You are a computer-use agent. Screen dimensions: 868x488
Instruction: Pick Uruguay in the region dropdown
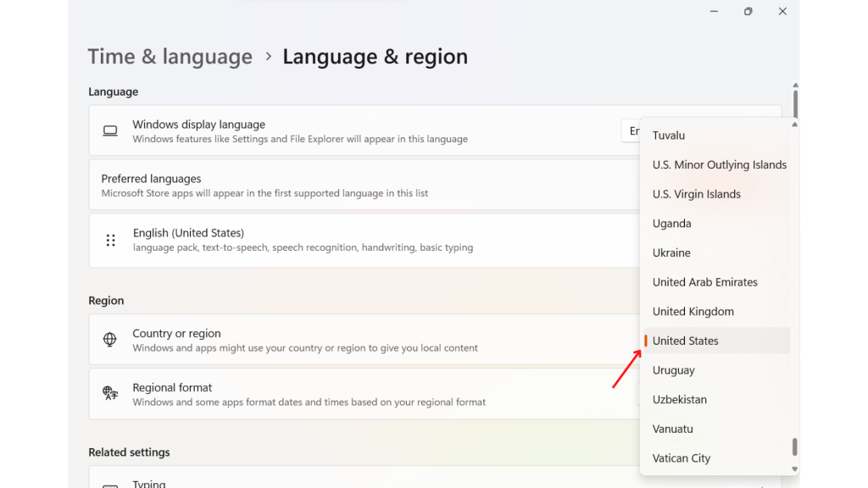pos(717,370)
